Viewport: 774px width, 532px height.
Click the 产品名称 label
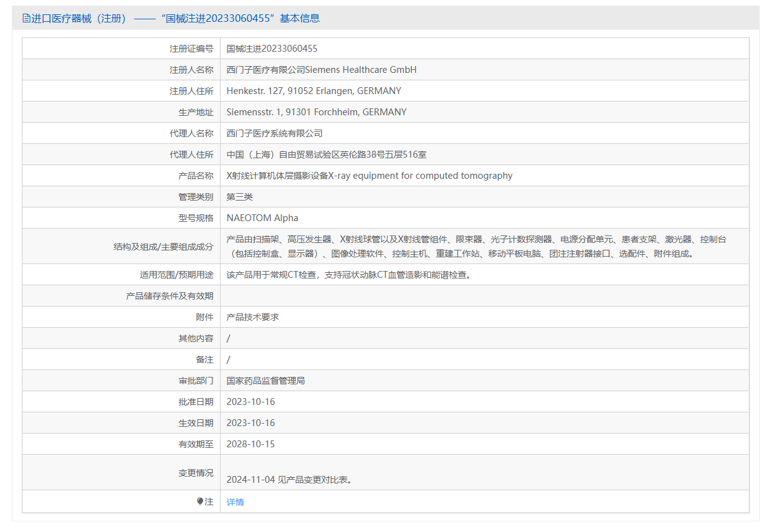coord(196,176)
